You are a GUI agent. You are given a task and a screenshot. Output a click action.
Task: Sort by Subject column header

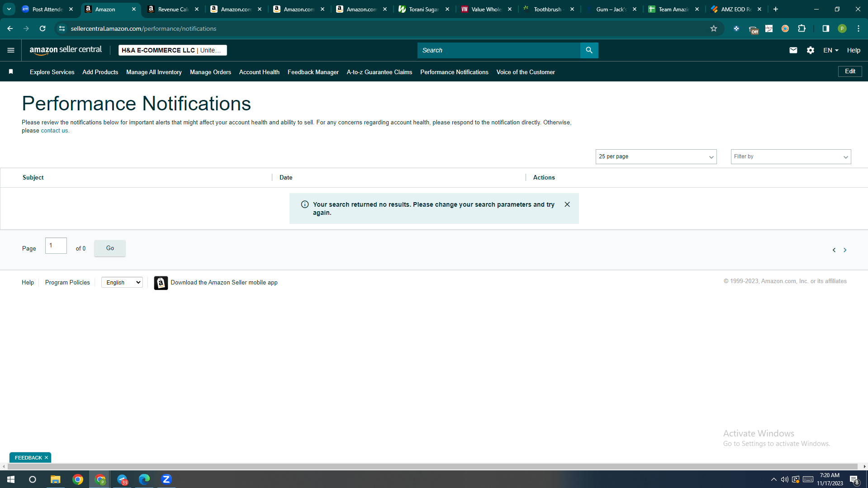pos(33,177)
